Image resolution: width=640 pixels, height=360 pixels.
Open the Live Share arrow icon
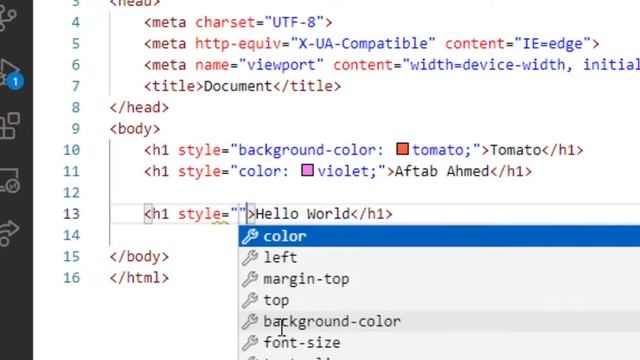(9, 233)
